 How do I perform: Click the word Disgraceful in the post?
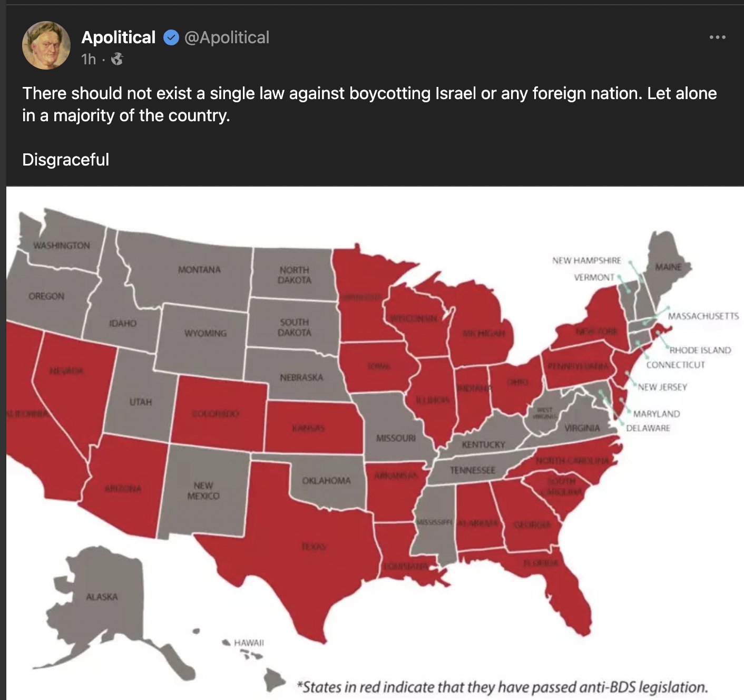coord(65,160)
